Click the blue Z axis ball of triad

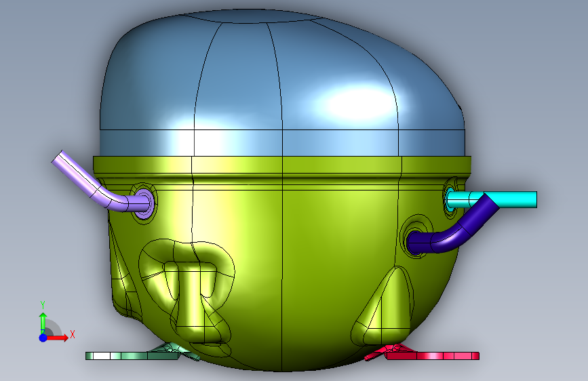click(43, 338)
